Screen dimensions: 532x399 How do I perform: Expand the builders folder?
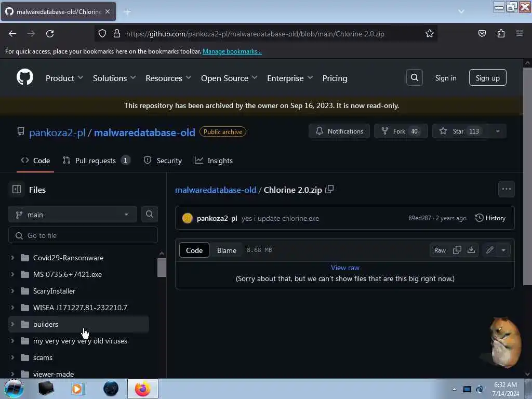point(12,324)
